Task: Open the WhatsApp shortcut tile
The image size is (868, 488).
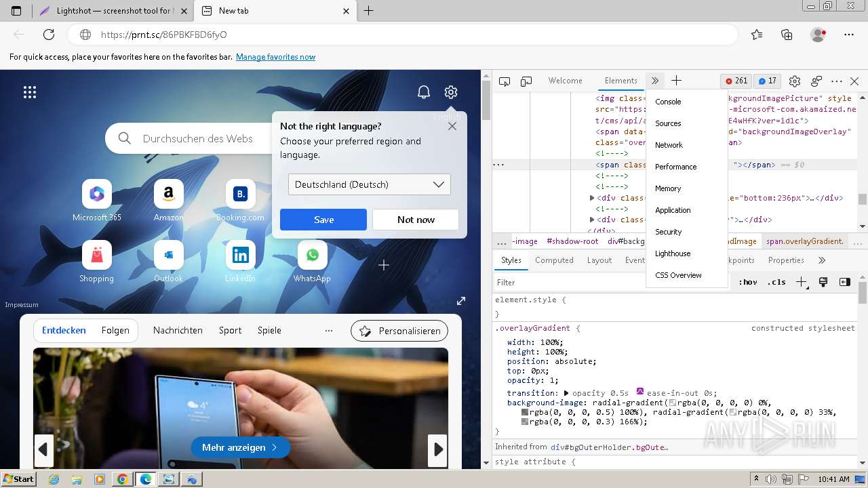Action: pos(313,262)
